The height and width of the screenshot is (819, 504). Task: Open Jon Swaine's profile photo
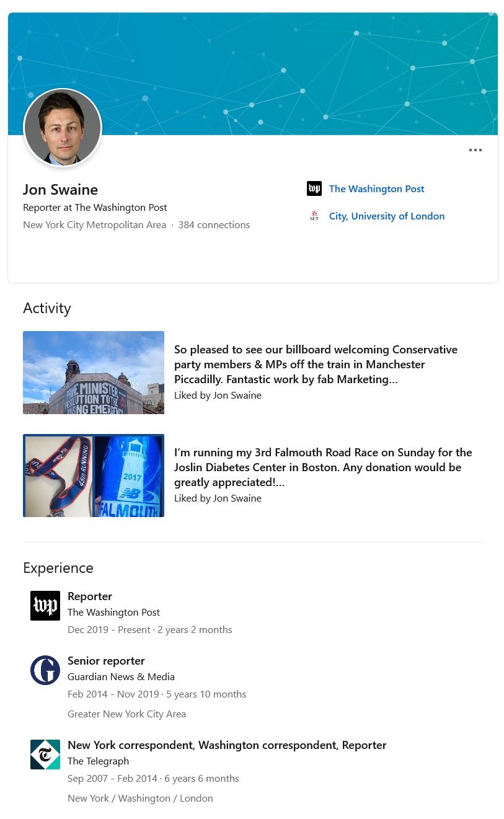pos(63,128)
